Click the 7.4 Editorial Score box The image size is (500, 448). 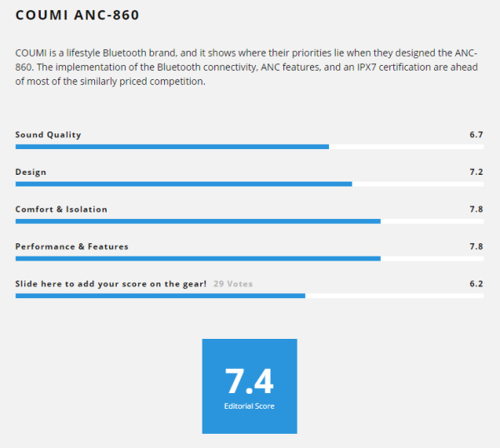[250, 386]
